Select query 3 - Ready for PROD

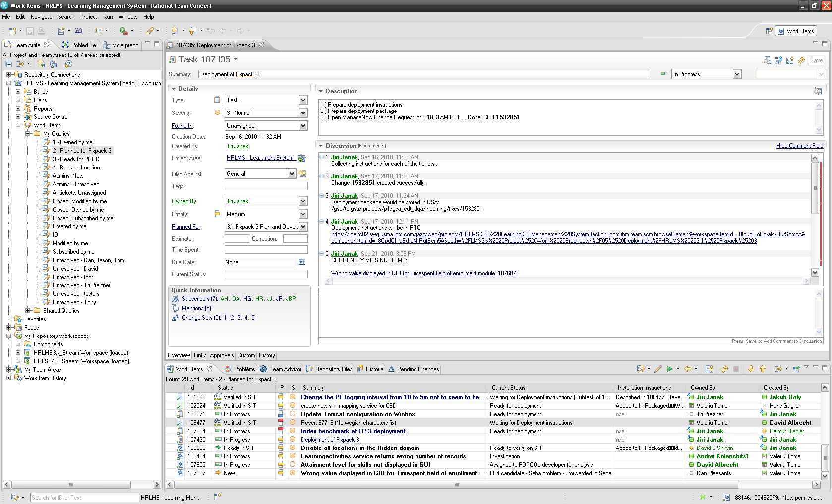[76, 159]
